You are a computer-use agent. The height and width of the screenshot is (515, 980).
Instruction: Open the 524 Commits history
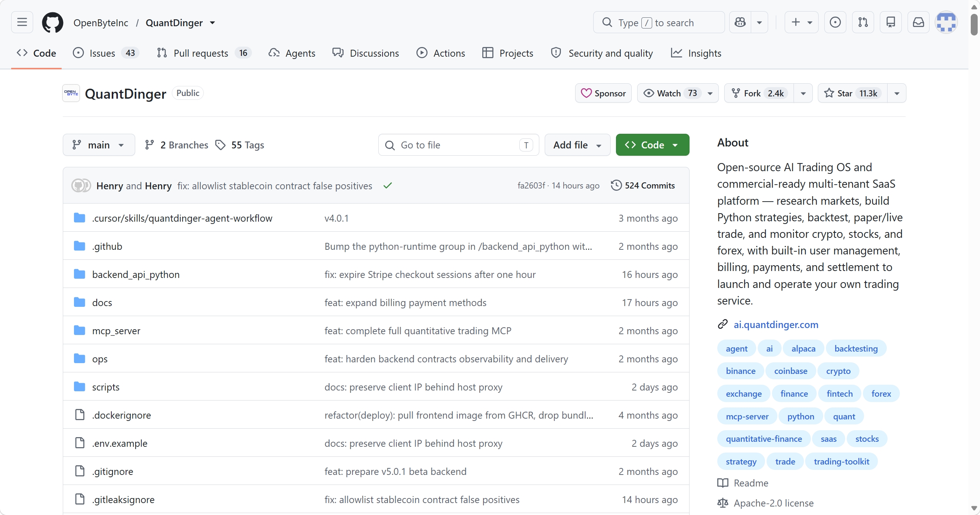coord(643,185)
